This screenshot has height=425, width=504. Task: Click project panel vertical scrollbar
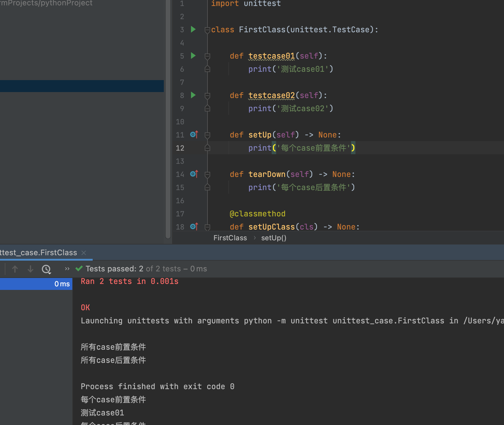[x=168, y=120]
